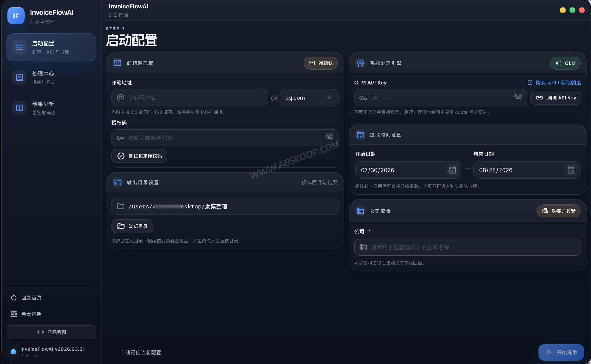591x364 pixels.
Task: Click the GLM engine badge
Action: coord(565,63)
